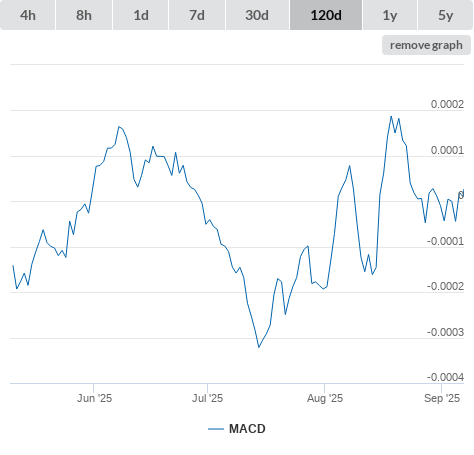Select the 5y time range tab
The width and height of the screenshot is (474, 455).
click(x=446, y=15)
